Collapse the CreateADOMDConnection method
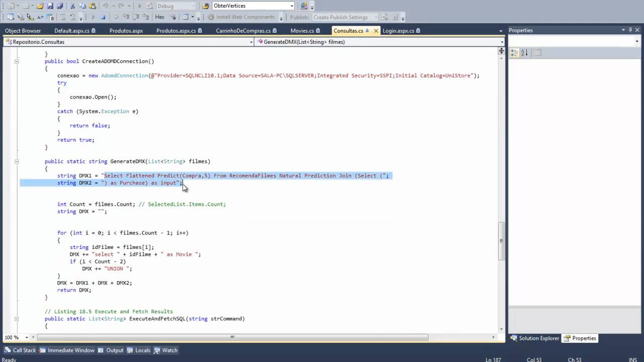 pos(17,61)
